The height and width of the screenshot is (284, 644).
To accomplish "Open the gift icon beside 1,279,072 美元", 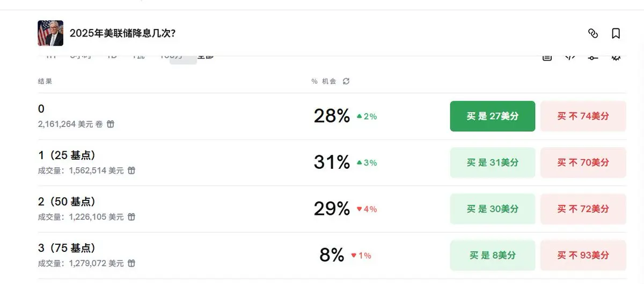I will click(x=131, y=263).
